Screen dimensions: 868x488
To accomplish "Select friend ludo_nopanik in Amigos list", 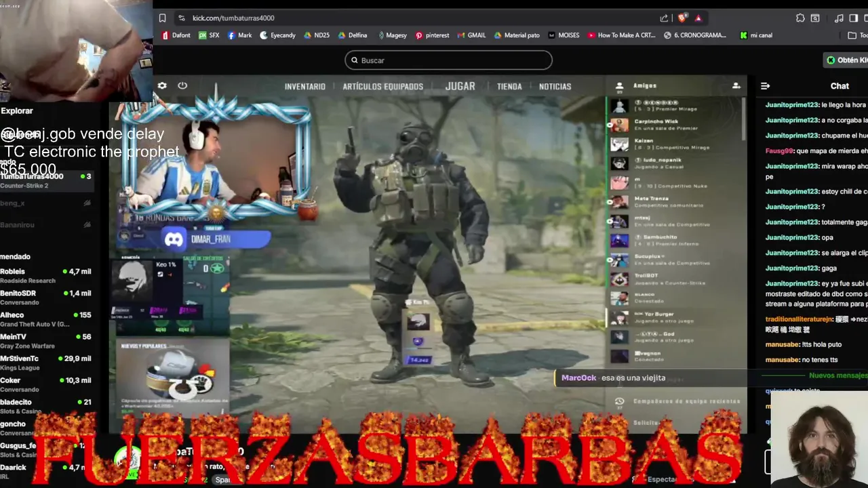I will pyautogui.click(x=675, y=163).
